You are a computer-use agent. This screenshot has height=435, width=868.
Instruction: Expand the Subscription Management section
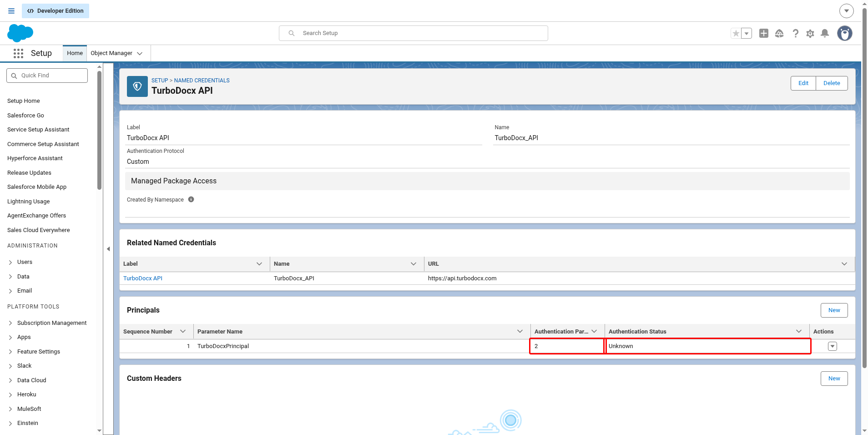10,323
